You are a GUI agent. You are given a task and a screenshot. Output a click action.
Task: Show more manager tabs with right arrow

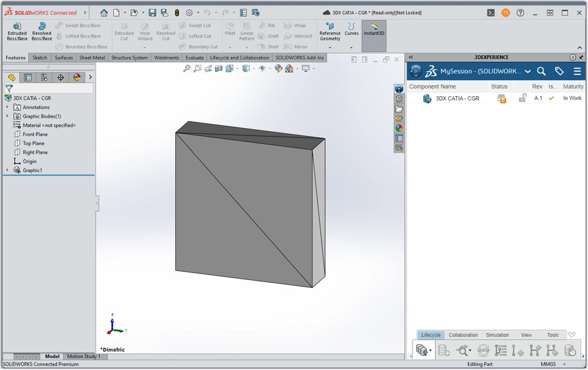coord(90,77)
